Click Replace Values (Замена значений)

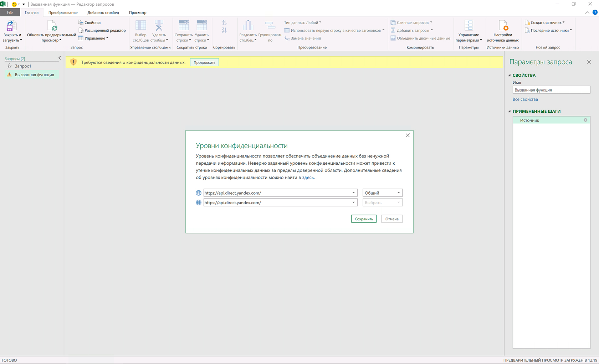303,38
